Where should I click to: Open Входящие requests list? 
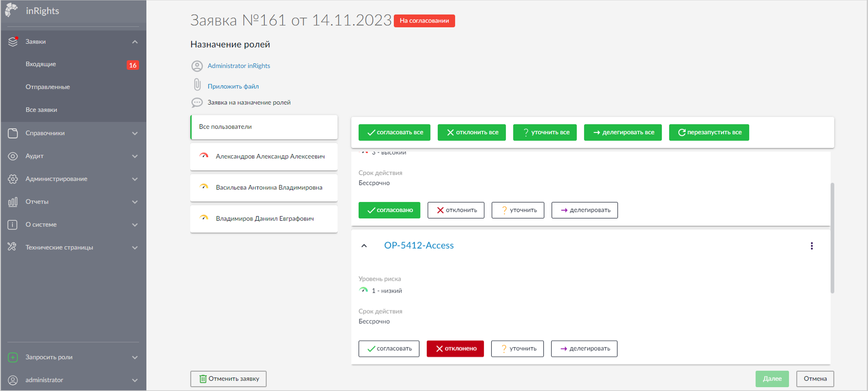click(41, 64)
